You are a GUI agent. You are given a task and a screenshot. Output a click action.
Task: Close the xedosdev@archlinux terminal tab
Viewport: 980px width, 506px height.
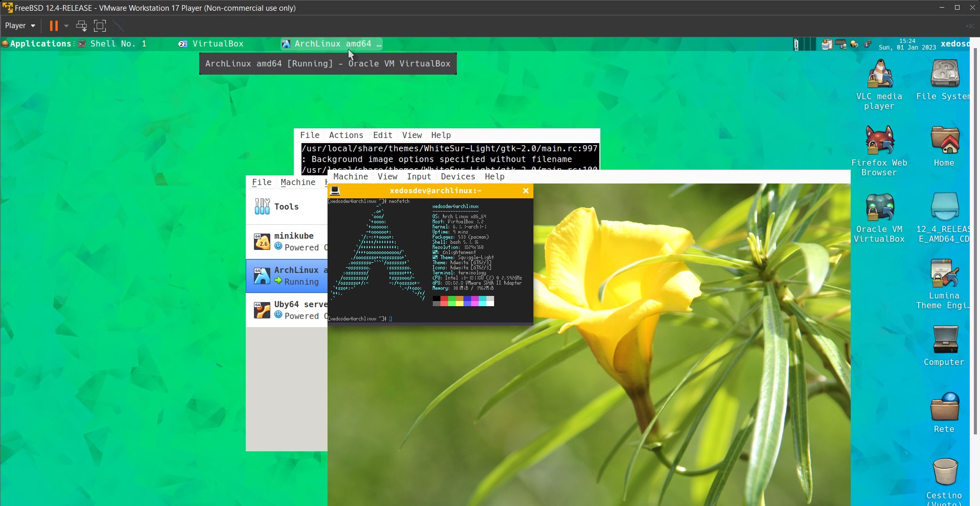coord(525,191)
